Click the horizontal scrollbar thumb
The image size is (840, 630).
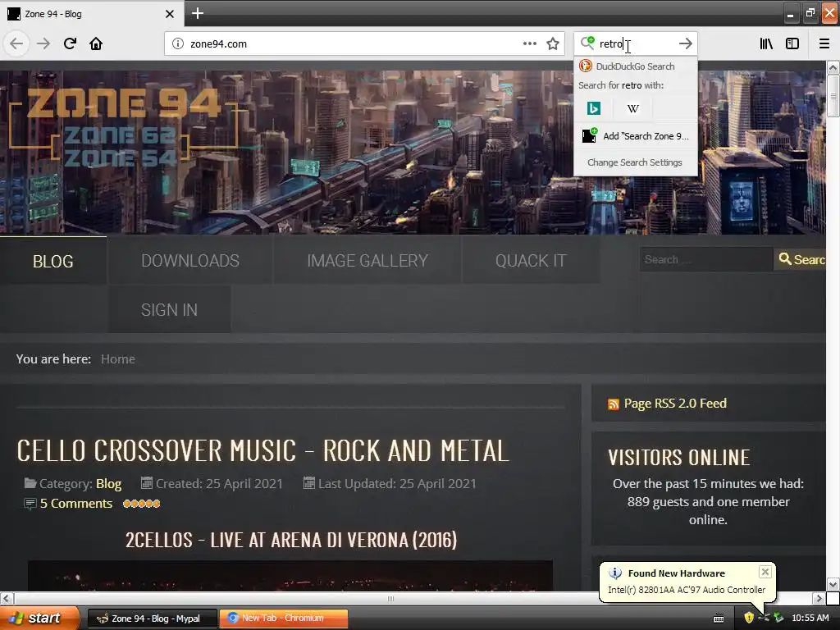click(390, 598)
